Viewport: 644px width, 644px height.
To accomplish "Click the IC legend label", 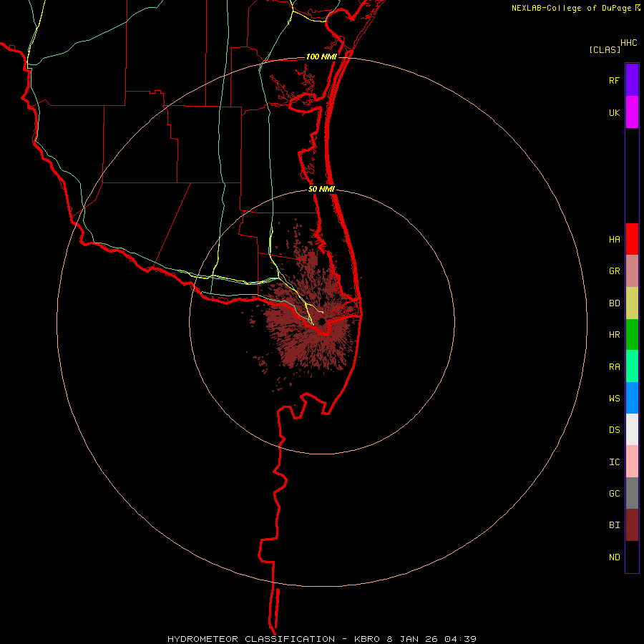I will (x=614, y=462).
